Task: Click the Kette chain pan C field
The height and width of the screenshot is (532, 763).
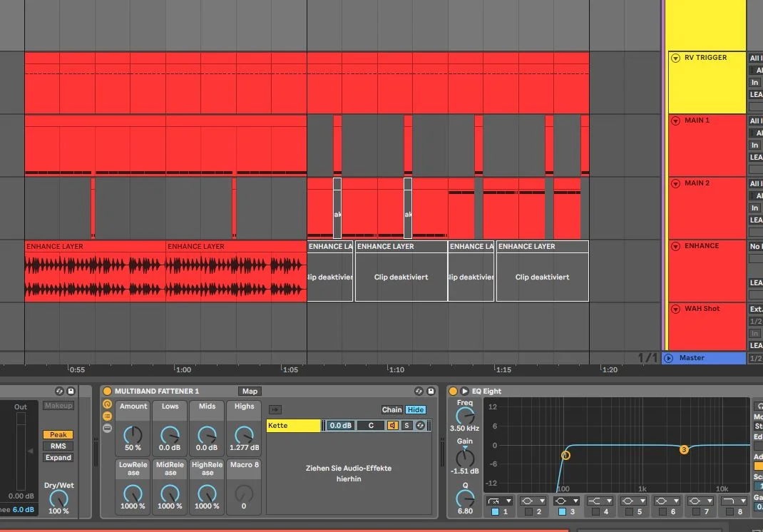Action: tap(371, 426)
